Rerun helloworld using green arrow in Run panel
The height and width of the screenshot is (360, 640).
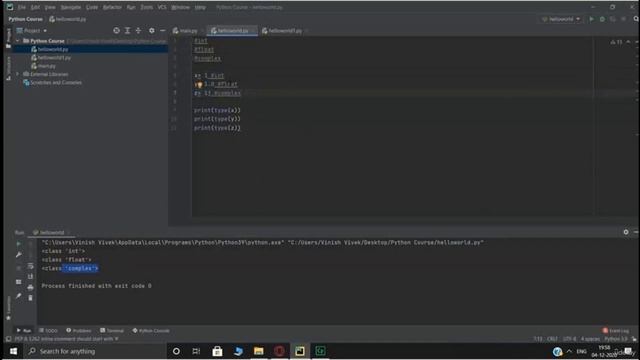point(18,244)
